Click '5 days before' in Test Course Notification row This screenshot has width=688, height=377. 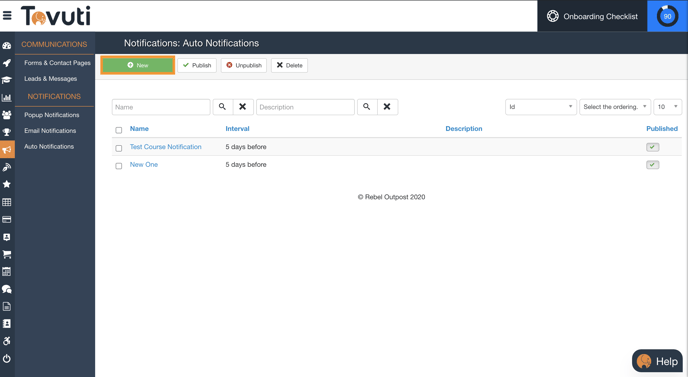click(246, 147)
